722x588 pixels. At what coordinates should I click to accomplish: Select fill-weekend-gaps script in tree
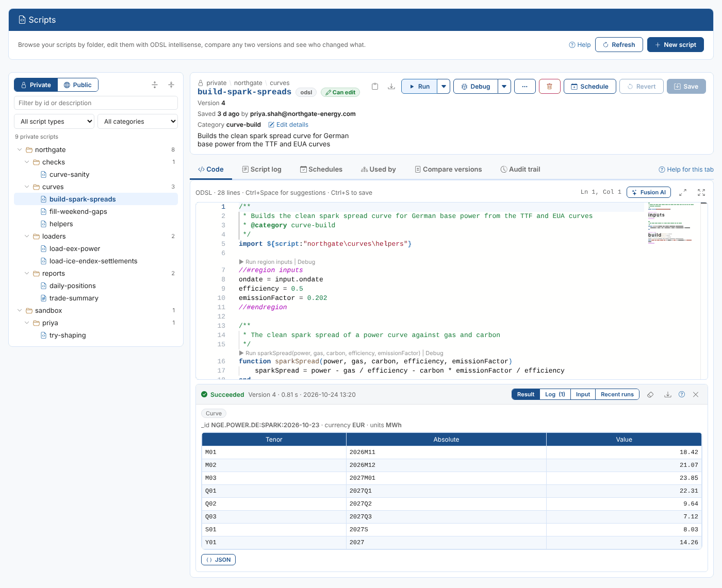tap(96, 212)
